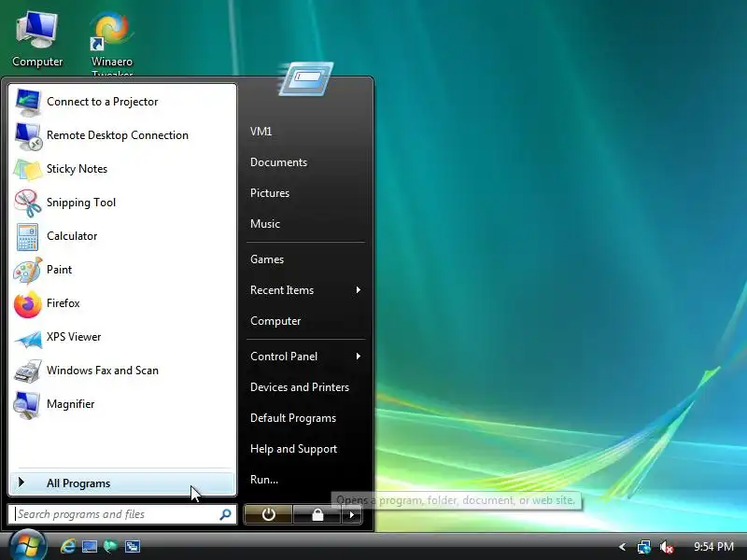This screenshot has width=747, height=560.
Task: Click the user account picture tile
Action: [305, 77]
